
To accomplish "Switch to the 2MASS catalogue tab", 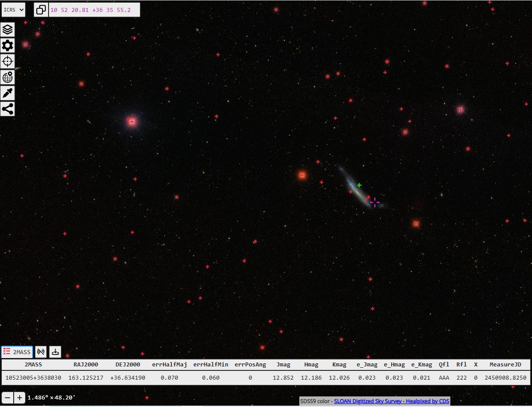I will tap(17, 351).
